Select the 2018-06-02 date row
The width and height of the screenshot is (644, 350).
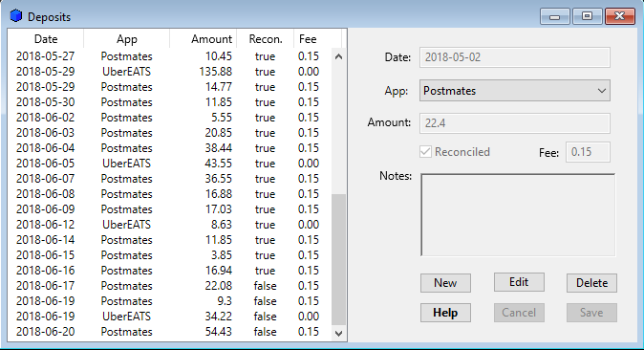(x=46, y=118)
